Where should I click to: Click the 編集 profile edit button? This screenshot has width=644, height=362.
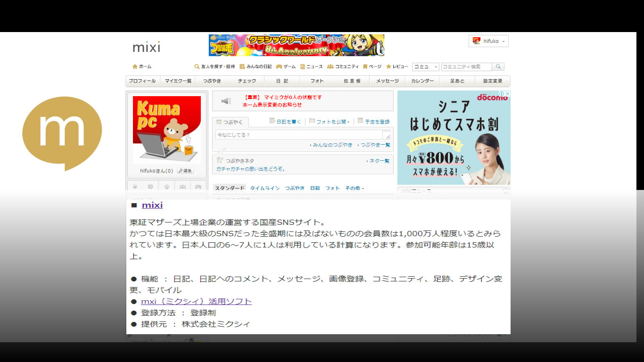[x=185, y=171]
